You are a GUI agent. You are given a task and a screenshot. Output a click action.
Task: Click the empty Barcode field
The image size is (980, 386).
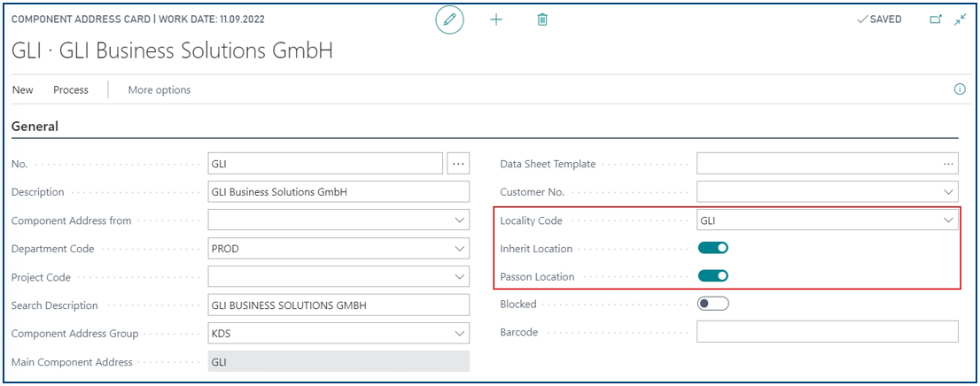(x=828, y=332)
